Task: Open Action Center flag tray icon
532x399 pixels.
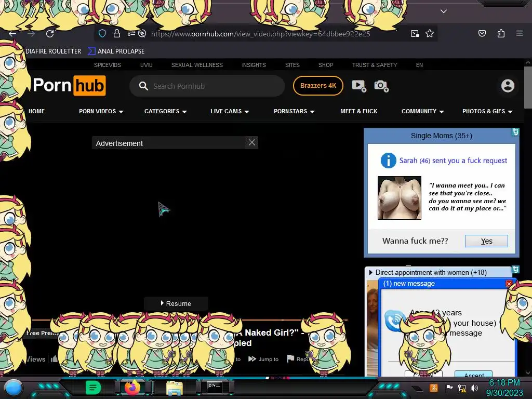Action: pyautogui.click(x=449, y=388)
